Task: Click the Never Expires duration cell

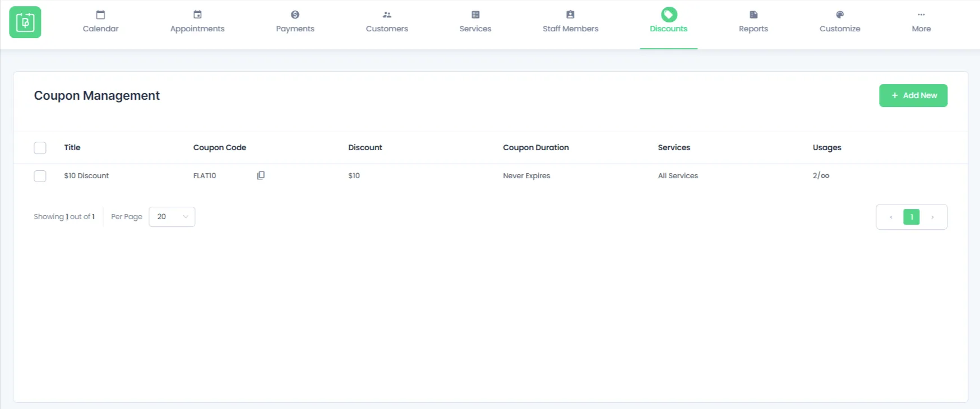Action: tap(526, 175)
